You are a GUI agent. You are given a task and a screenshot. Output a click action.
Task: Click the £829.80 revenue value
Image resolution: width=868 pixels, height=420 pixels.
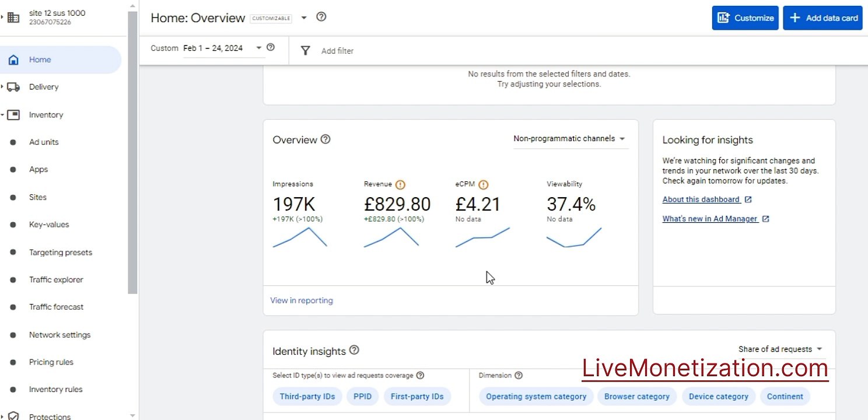click(397, 204)
